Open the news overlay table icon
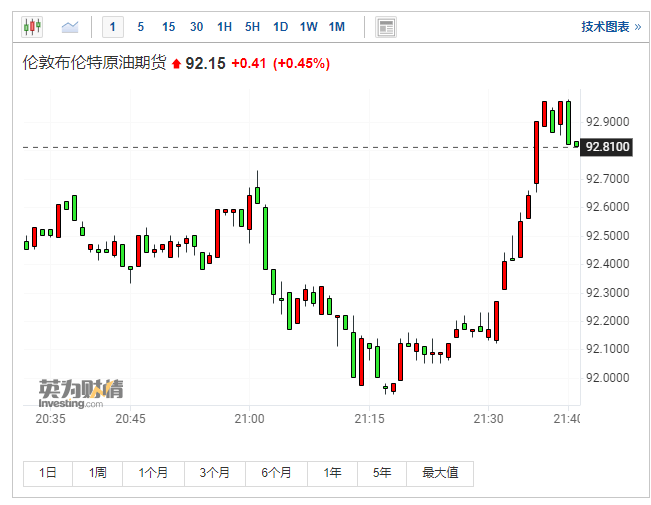 point(386,27)
